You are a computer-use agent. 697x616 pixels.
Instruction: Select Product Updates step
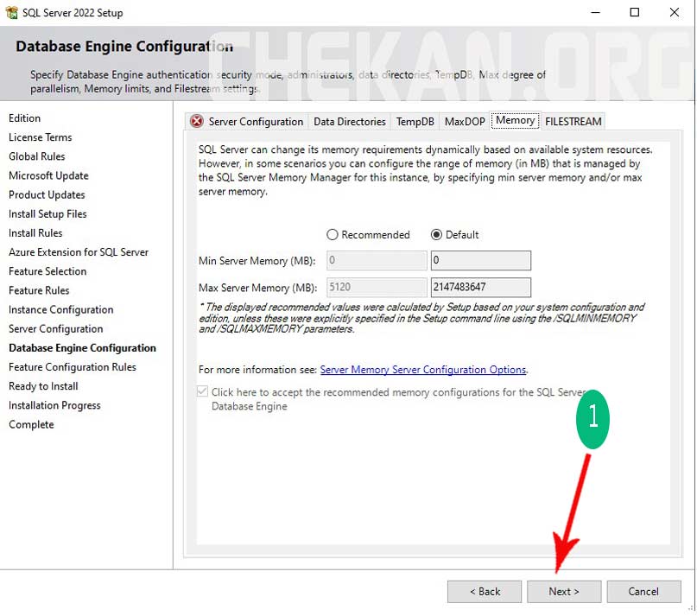tap(47, 194)
